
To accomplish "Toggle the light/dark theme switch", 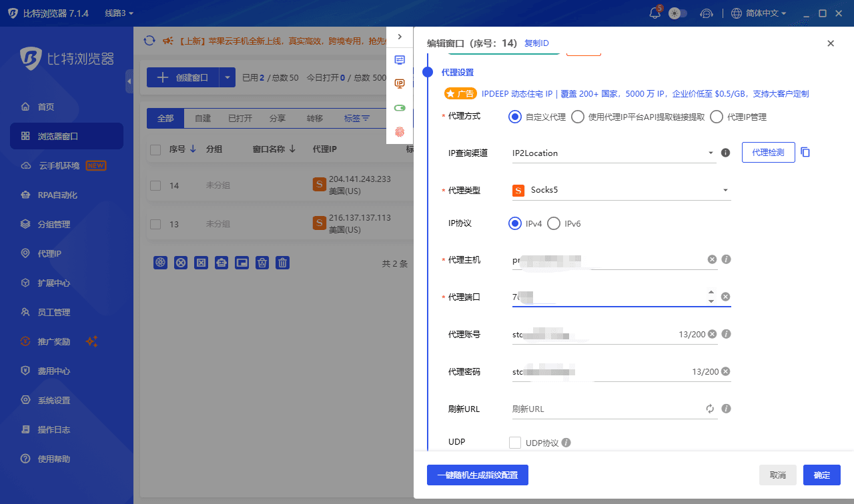I will click(678, 13).
